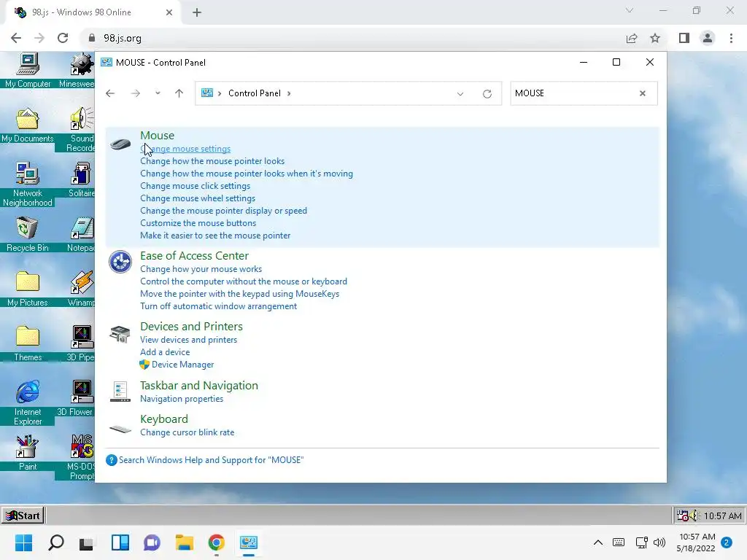This screenshot has height=560, width=747.
Task: Open the Themes folder icon
Action: pyautogui.click(x=28, y=344)
